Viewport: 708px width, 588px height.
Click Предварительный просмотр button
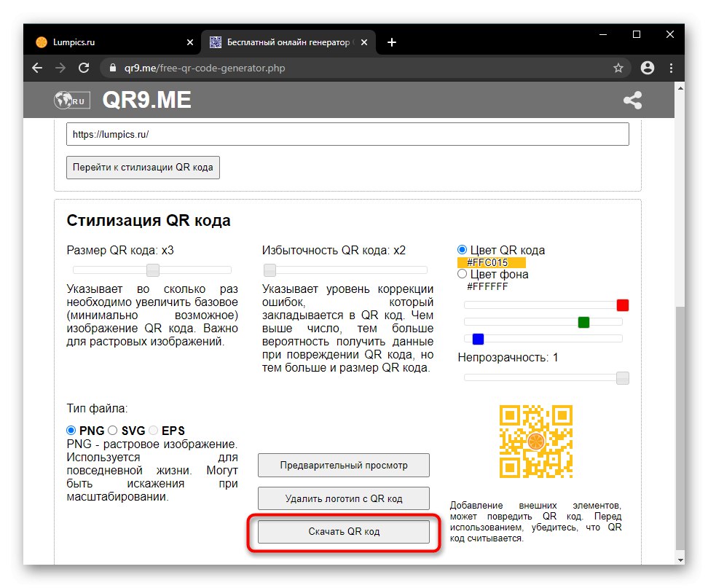click(x=344, y=465)
